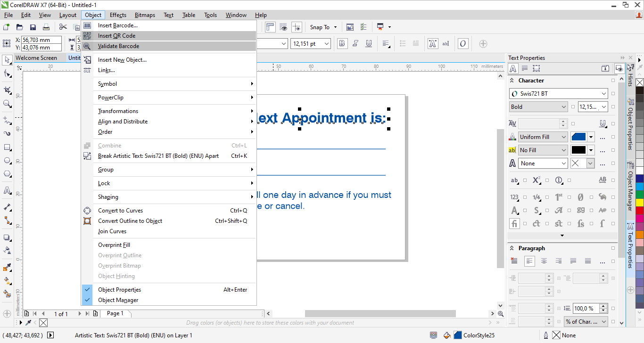This screenshot has height=343, width=644.
Task: Click the Frame tab icon in Text Properties
Action: [x=536, y=68]
